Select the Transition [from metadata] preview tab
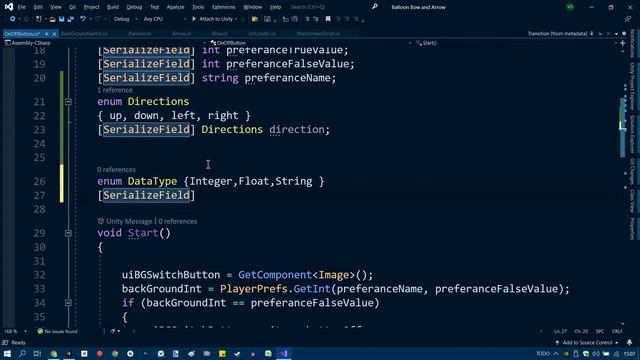 557,33
